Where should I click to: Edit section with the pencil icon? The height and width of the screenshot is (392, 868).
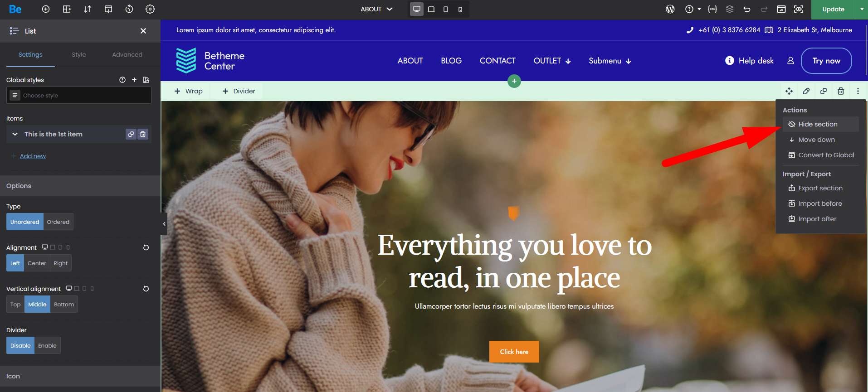click(x=806, y=91)
